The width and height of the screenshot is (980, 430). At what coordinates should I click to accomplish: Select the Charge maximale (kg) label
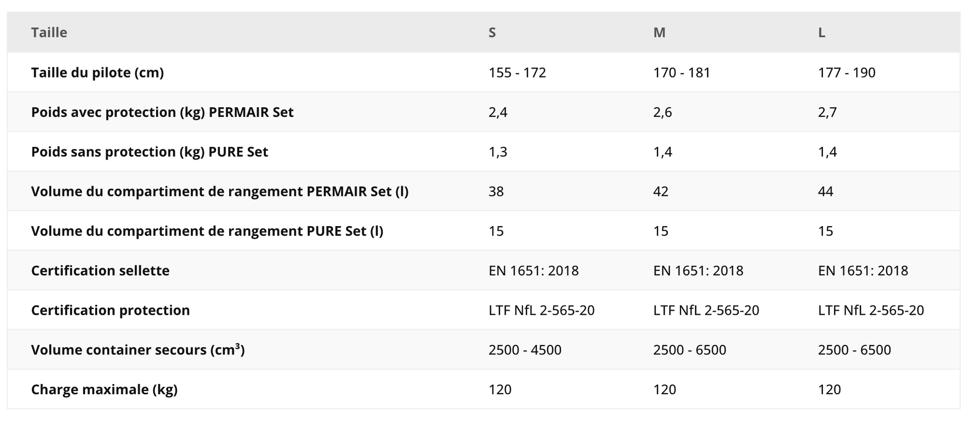coord(104,389)
